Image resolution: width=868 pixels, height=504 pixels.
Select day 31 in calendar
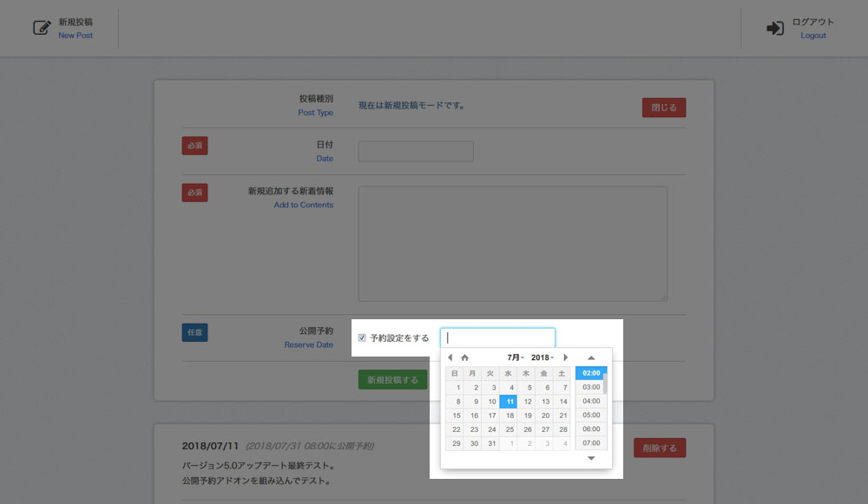pyautogui.click(x=490, y=443)
